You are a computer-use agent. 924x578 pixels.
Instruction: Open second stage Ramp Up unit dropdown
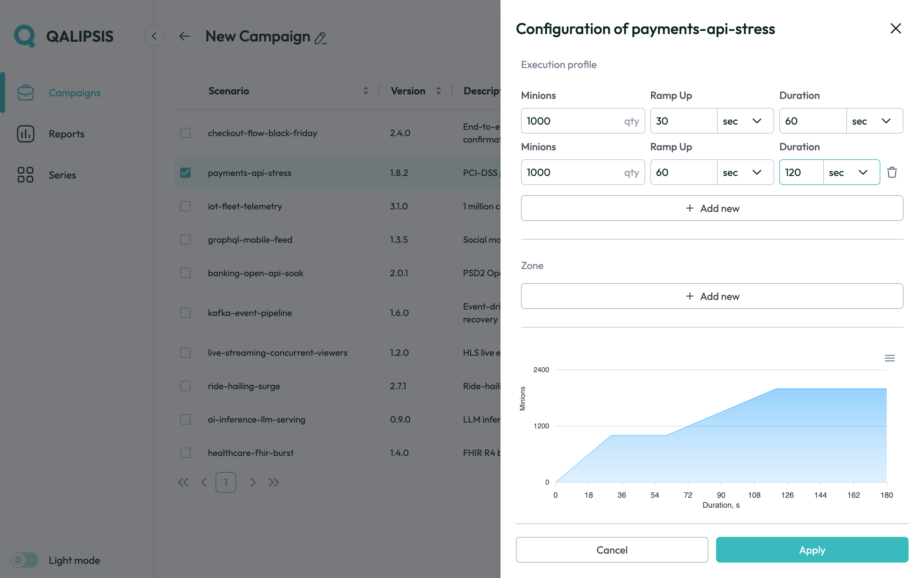745,172
